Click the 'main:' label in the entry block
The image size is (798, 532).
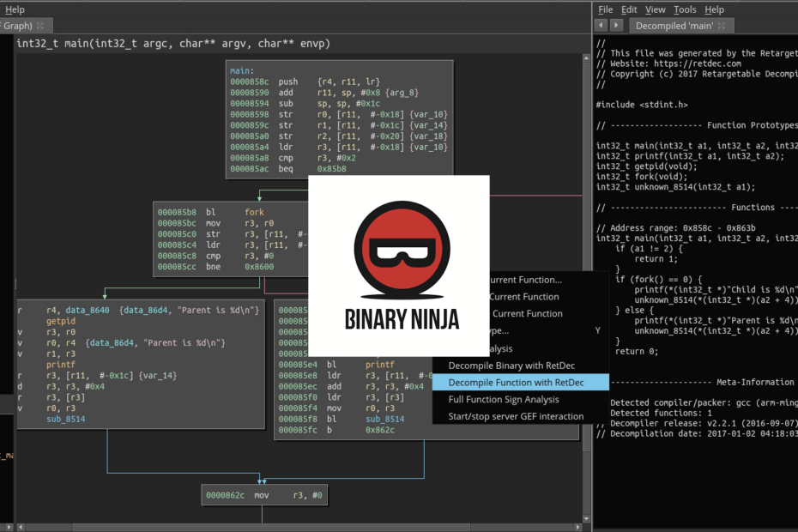click(242, 70)
